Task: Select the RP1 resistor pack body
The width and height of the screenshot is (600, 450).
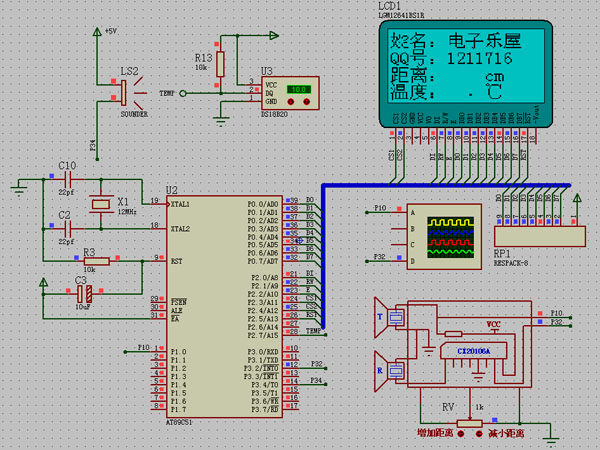Action: 540,236
